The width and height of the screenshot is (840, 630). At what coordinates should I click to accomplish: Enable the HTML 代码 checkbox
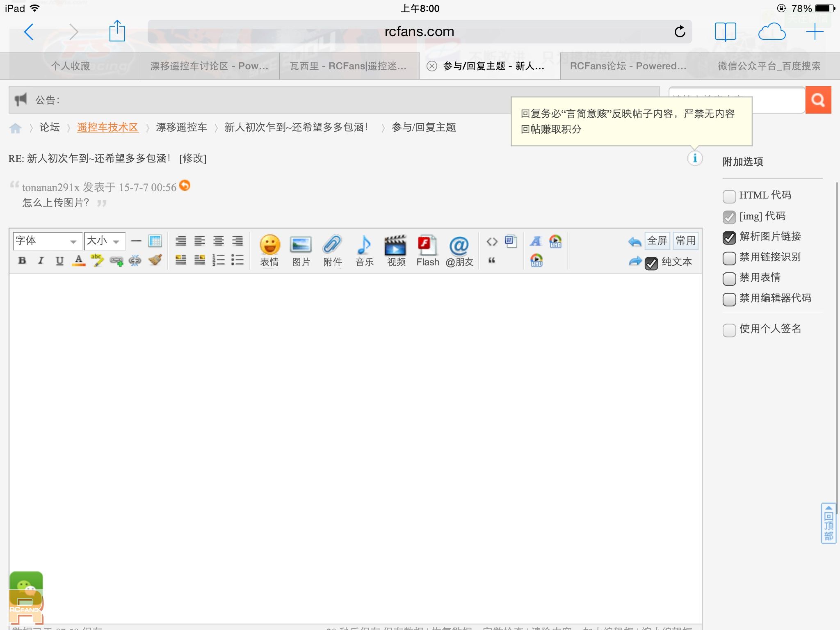729,196
